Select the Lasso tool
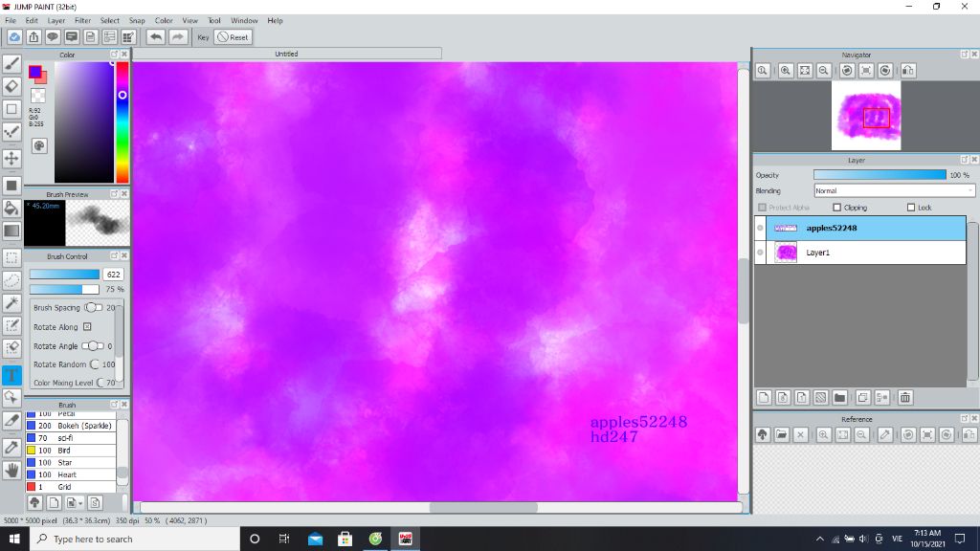This screenshot has height=551, width=980. [x=11, y=280]
